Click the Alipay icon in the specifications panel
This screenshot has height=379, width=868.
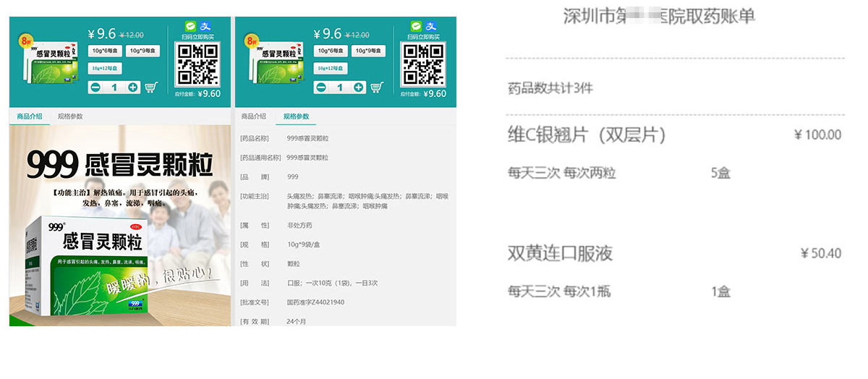tap(431, 25)
